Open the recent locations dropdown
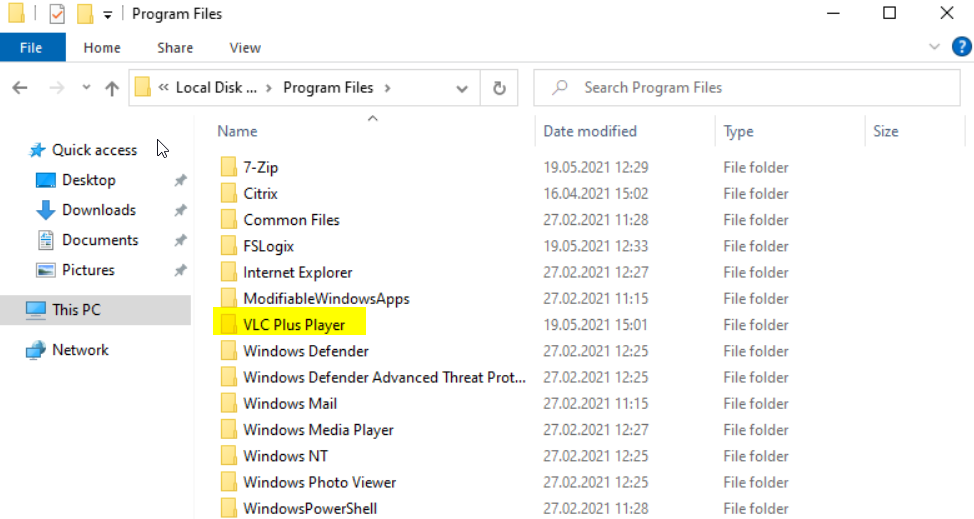The height and width of the screenshot is (519, 974). pos(86,88)
